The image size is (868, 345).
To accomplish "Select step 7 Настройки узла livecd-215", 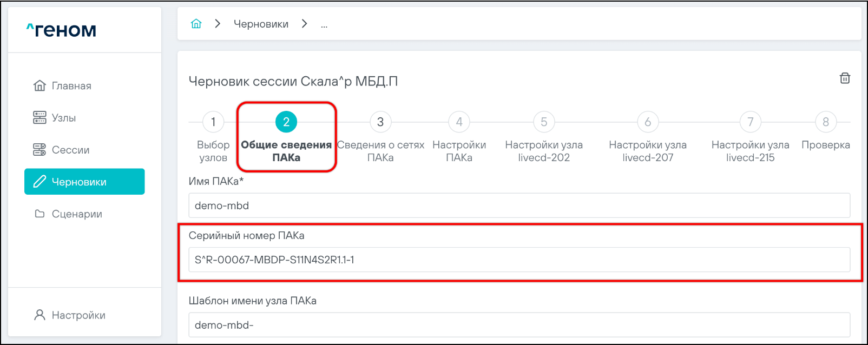I will (x=750, y=122).
